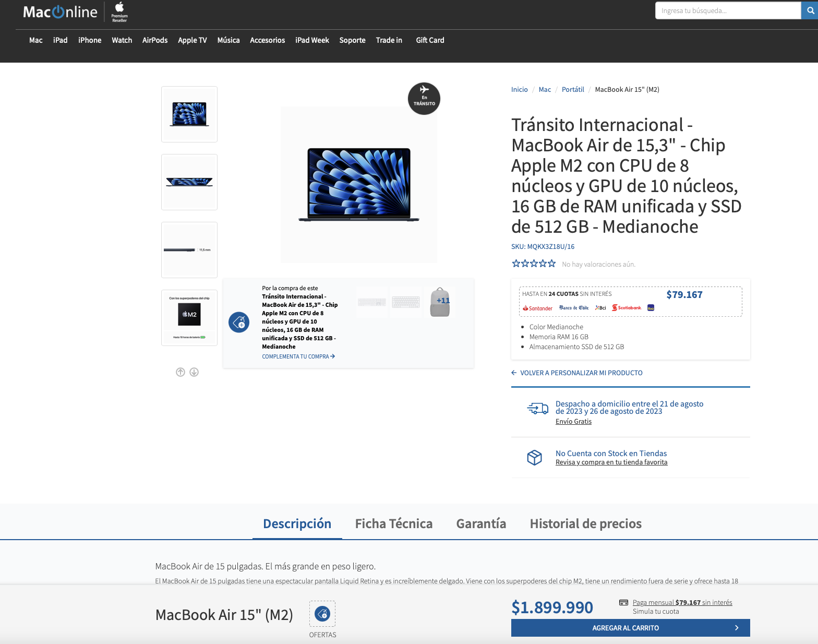818x644 pixels.
Task: Click the star rating icons
Action: (534, 264)
